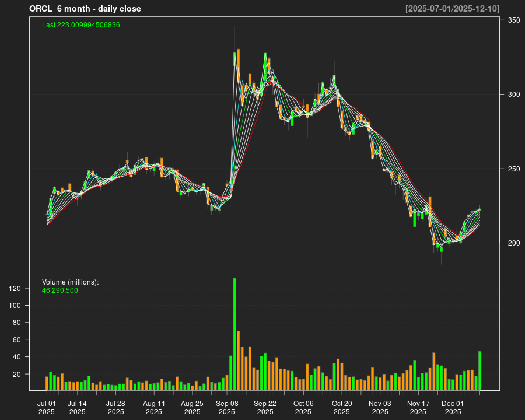Screen dimensions: 525x420
Task: Click the tallest green volume bar
Action: tap(235, 334)
